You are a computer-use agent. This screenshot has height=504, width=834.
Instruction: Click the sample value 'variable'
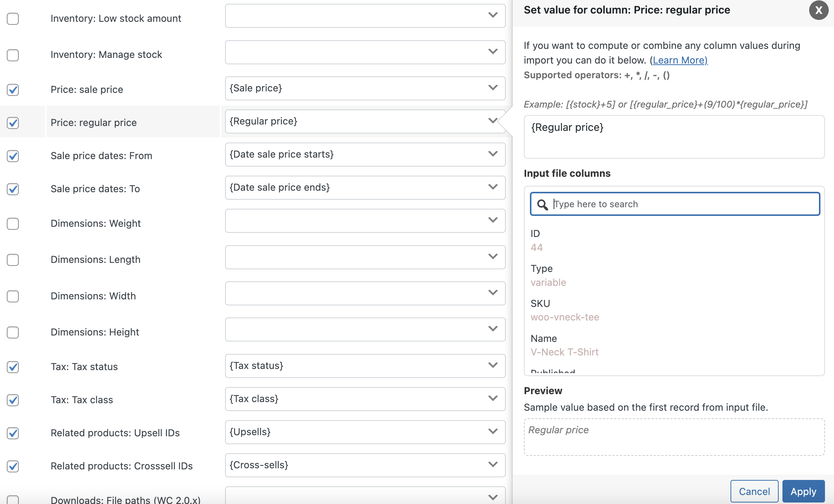[x=548, y=282]
